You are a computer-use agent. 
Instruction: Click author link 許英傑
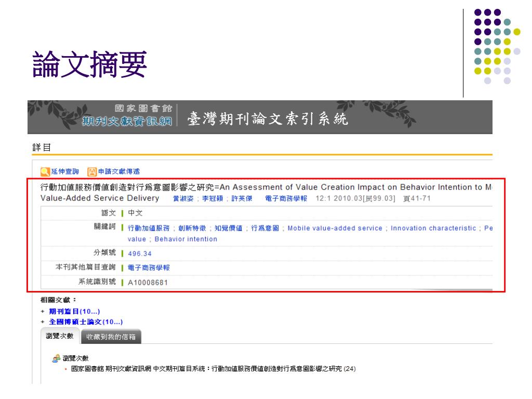pos(242,198)
